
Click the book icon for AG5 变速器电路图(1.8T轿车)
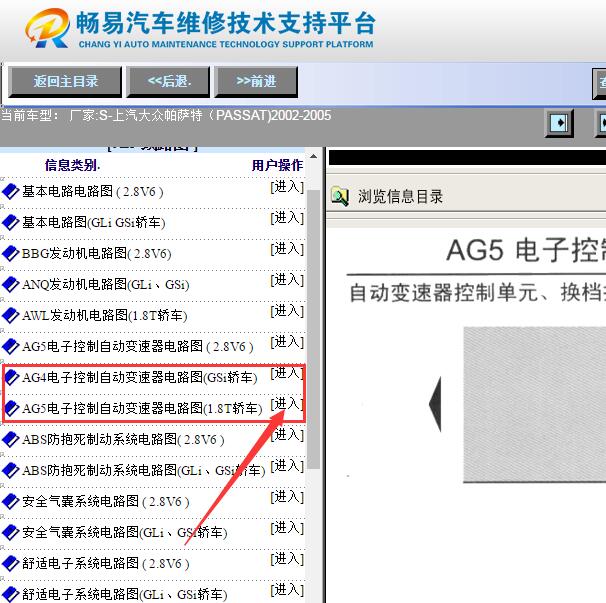pos(10,408)
